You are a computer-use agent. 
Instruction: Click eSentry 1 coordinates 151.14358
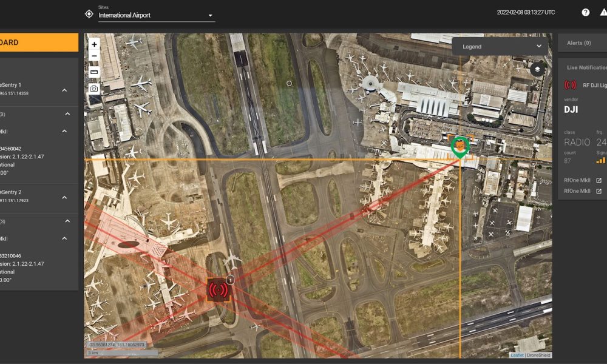pos(15,93)
